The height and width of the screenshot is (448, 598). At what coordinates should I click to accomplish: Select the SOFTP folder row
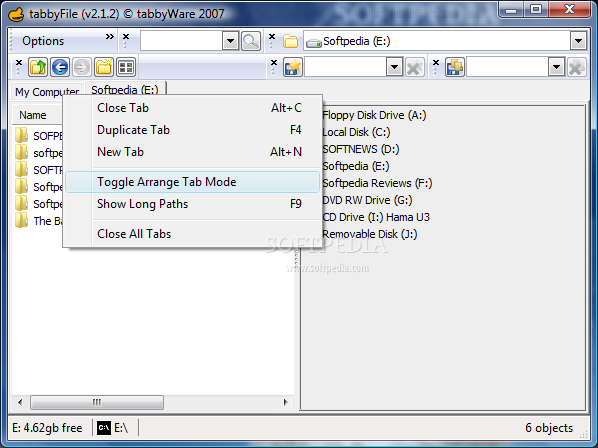(39, 170)
